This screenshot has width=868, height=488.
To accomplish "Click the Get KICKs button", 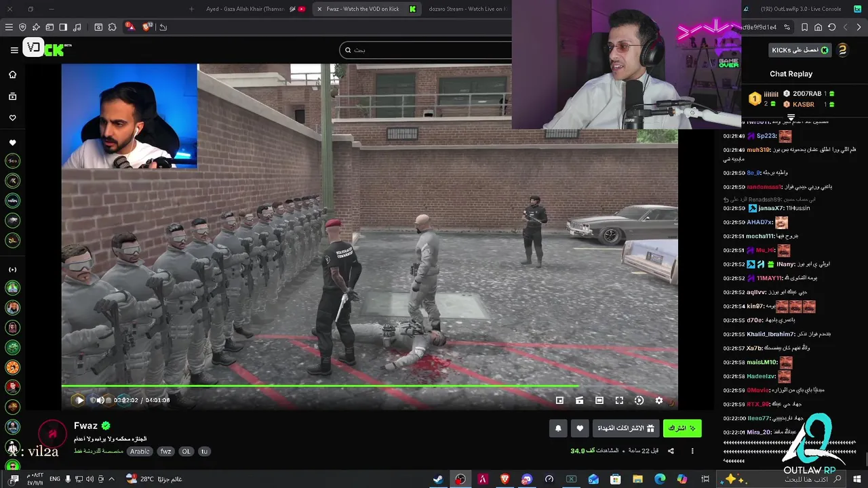I will coord(800,50).
